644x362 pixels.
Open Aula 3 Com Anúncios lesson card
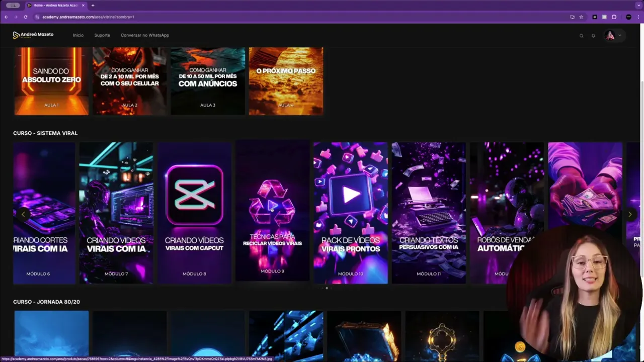pyautogui.click(x=208, y=81)
